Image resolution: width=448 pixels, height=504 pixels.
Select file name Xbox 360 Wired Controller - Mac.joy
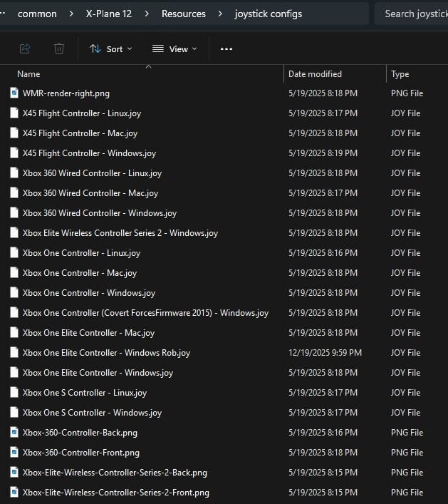90,193
